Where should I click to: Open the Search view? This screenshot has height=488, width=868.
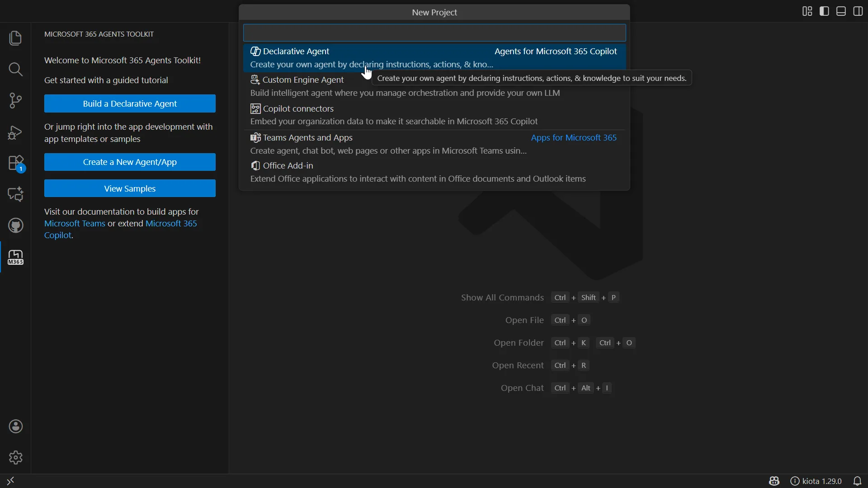(15, 70)
